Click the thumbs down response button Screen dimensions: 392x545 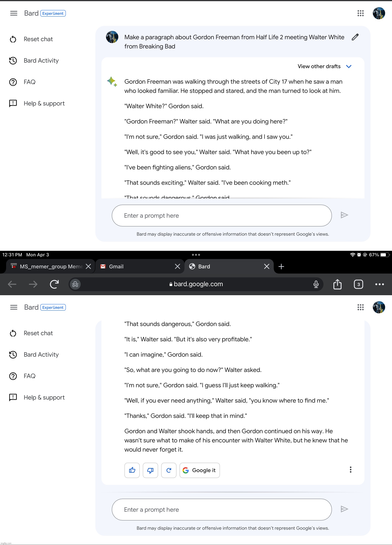point(150,470)
